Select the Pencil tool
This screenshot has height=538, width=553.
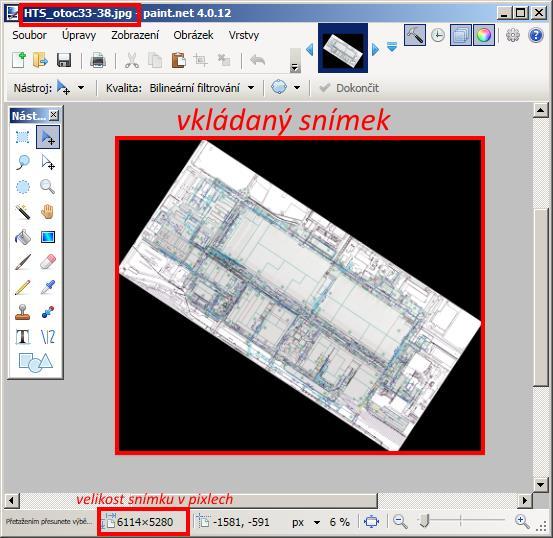coord(23,287)
